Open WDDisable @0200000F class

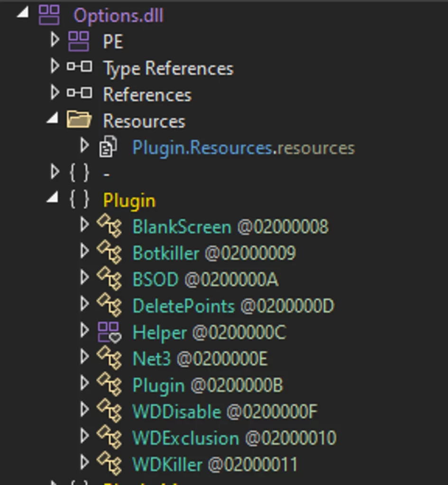point(224,412)
